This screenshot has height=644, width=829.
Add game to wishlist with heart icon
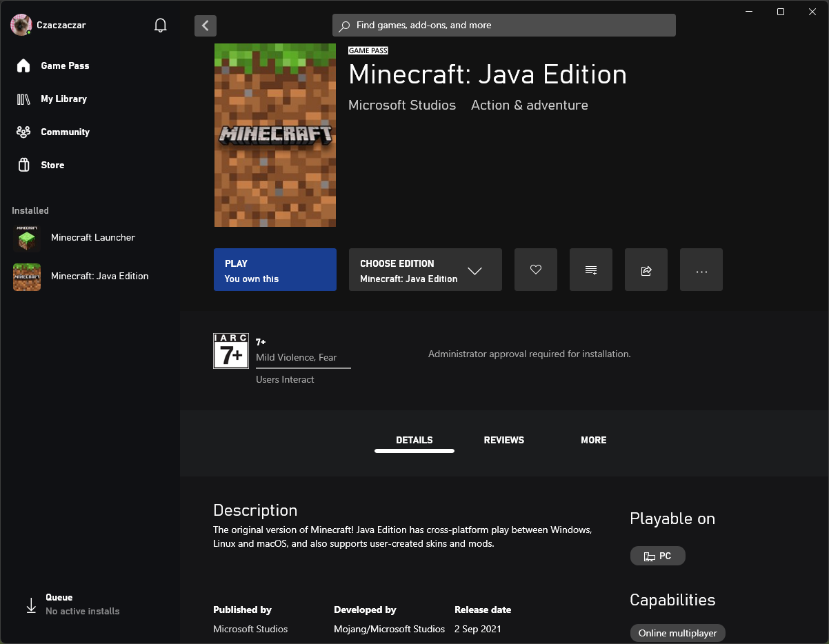click(x=536, y=270)
